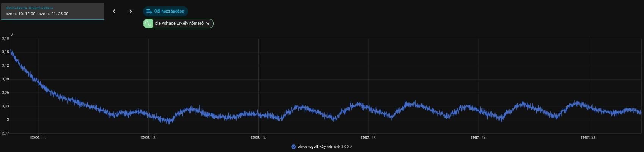
Task: Click the legend label ble voltage Erkély hőmérő
Action: point(319,147)
